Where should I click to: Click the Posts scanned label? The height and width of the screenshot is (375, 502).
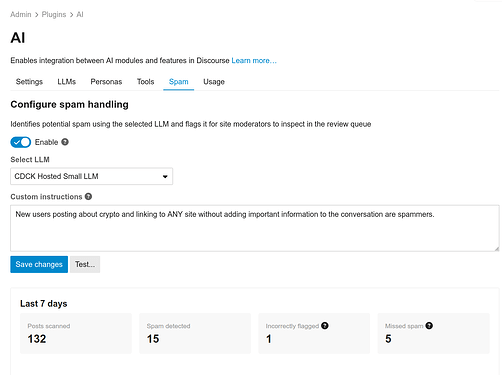[x=49, y=326]
